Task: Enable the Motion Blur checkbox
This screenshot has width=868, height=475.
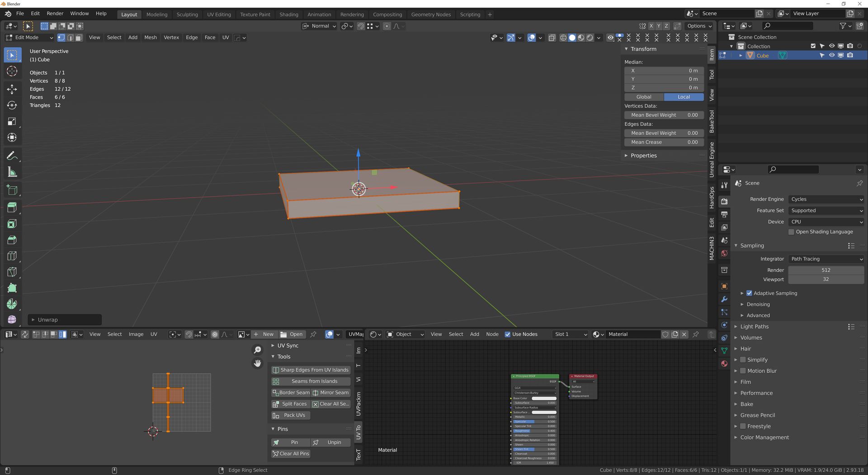Action: click(743, 371)
